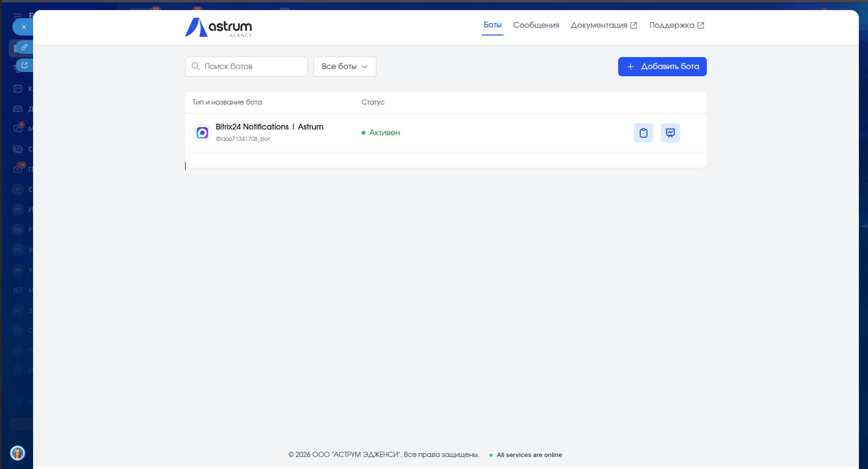Open the contact card icon in background sidebar

click(18, 149)
